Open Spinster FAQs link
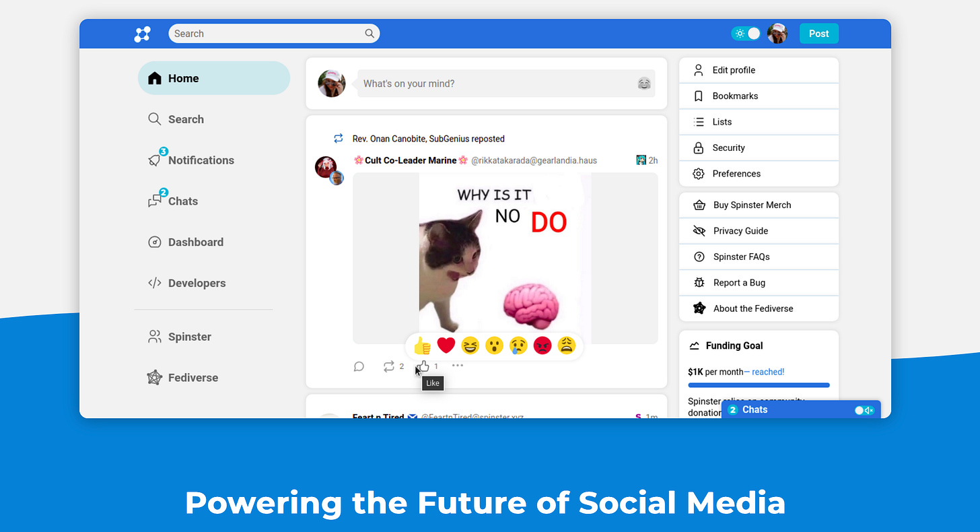Screen dimensions: 980x532 759,257
